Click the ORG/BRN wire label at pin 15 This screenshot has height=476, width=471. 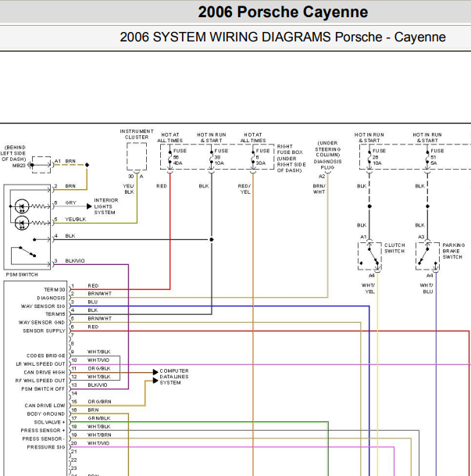click(99, 401)
